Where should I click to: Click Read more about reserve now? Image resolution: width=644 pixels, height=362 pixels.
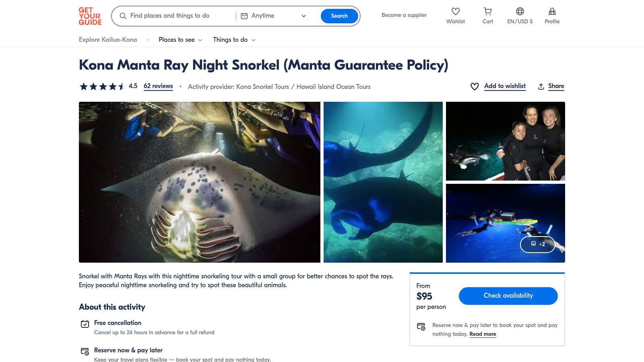click(483, 334)
